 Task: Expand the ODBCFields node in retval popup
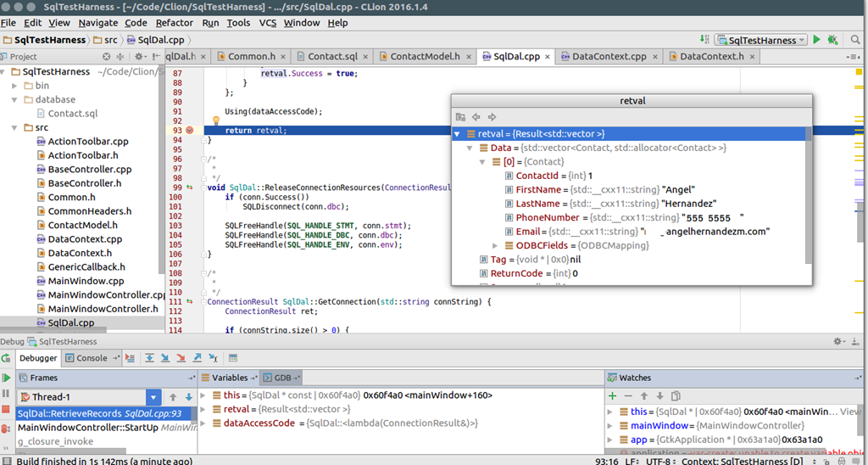[x=496, y=245]
